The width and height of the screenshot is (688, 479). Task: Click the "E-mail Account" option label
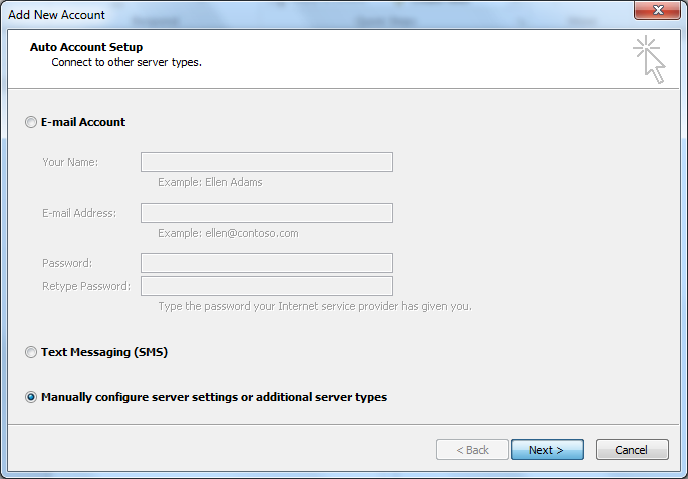[83, 122]
